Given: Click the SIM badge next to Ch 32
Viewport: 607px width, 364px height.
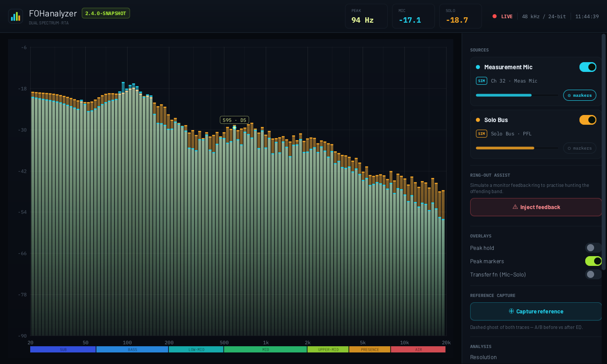Looking at the screenshot, I should [x=481, y=81].
